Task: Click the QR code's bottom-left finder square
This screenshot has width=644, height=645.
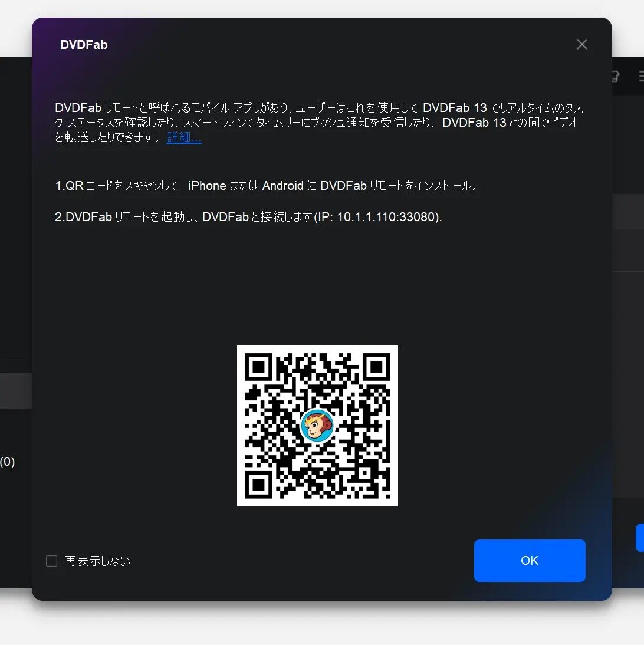Action: 258,485
